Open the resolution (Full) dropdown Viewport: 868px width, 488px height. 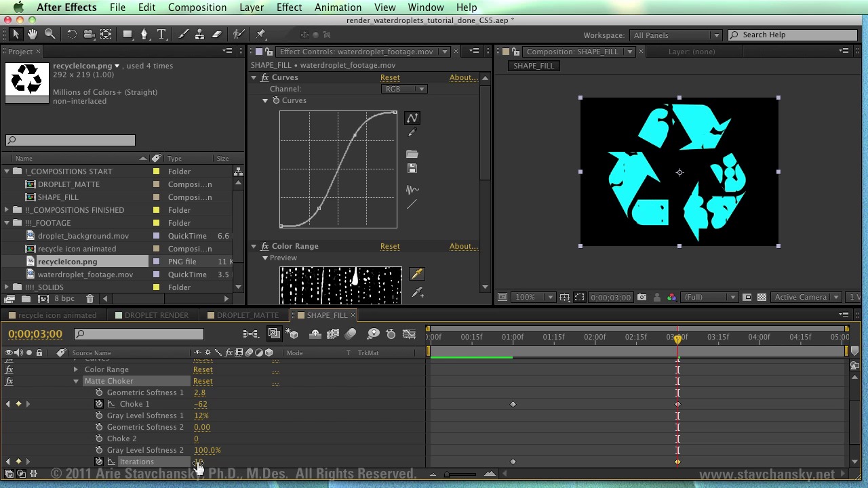coord(710,297)
